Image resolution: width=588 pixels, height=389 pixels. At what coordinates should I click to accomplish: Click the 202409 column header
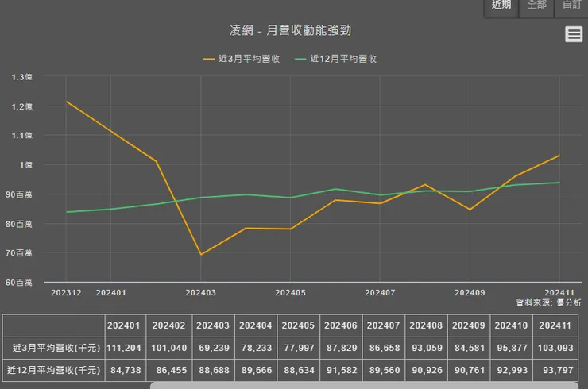[469, 325]
